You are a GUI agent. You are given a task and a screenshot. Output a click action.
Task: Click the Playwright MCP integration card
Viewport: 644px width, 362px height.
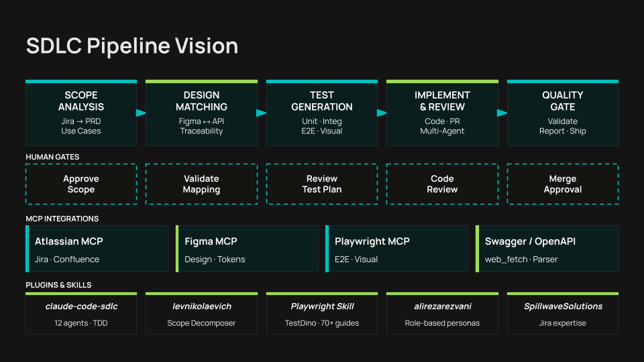pos(397,249)
